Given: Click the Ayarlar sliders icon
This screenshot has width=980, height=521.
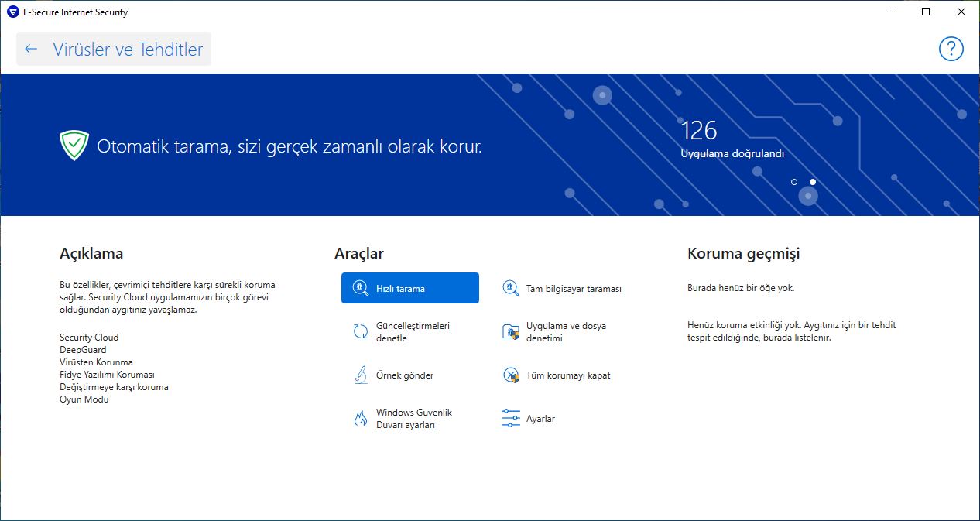Looking at the screenshot, I should [x=510, y=418].
